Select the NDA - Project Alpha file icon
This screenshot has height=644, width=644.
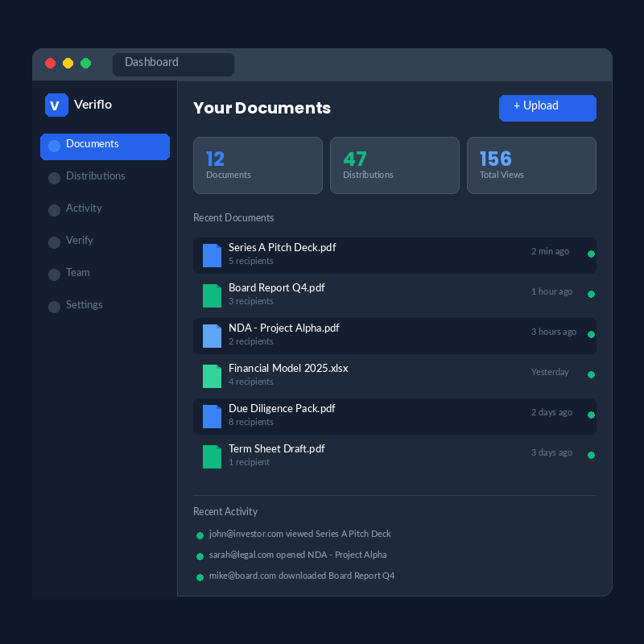pyautogui.click(x=212, y=336)
